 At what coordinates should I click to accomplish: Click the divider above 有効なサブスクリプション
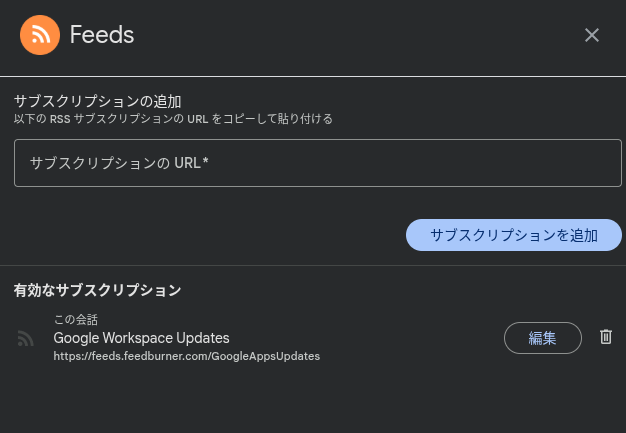(313, 265)
